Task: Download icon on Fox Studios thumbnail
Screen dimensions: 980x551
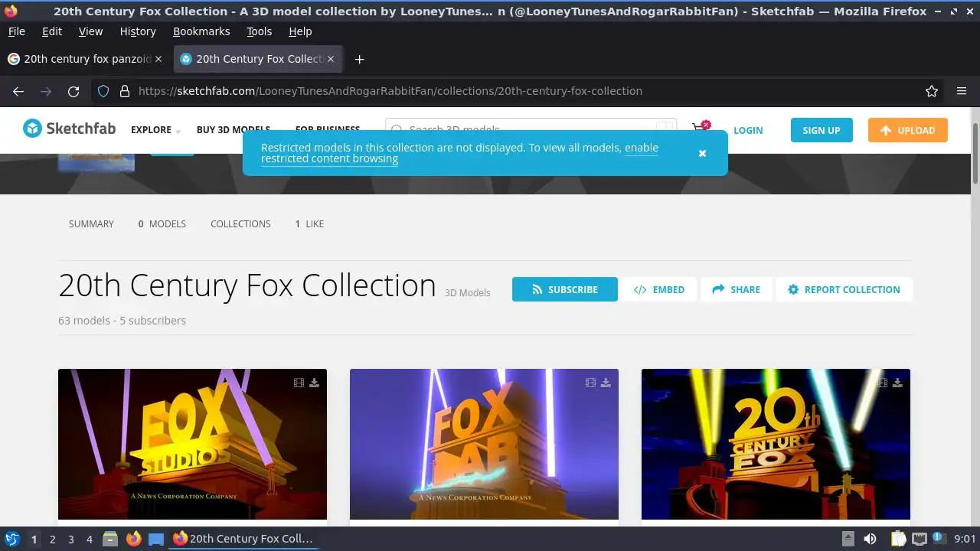Action: point(314,383)
